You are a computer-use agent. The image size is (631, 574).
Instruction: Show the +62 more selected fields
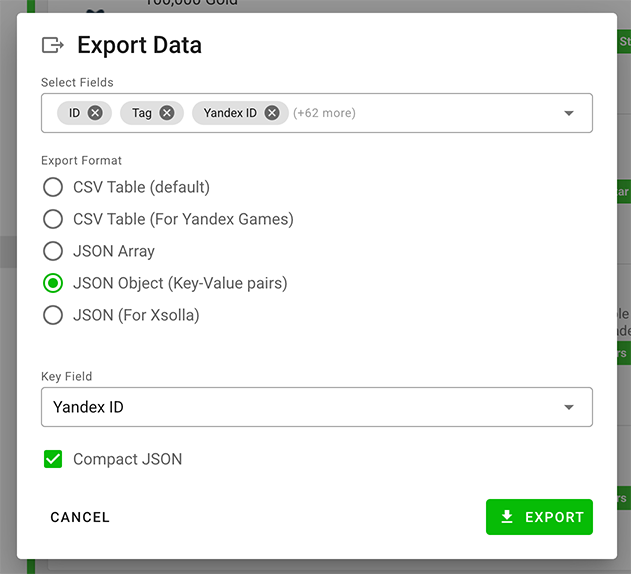[324, 113]
